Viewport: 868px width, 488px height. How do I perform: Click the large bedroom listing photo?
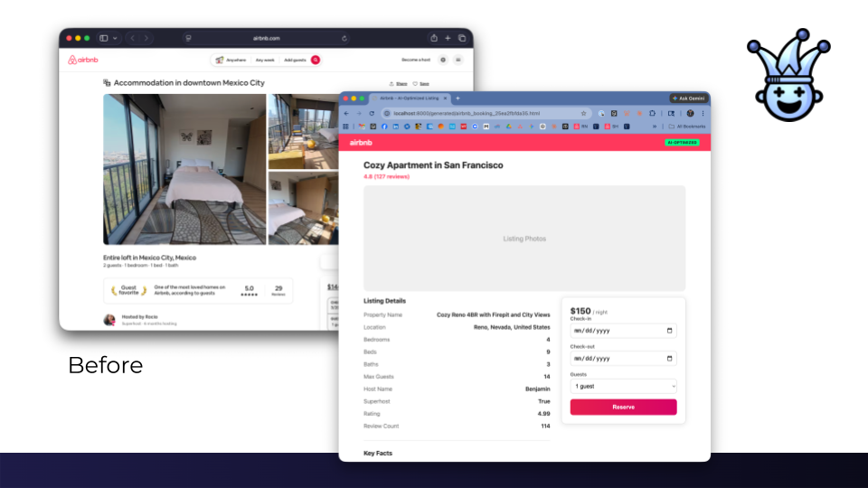[184, 169]
